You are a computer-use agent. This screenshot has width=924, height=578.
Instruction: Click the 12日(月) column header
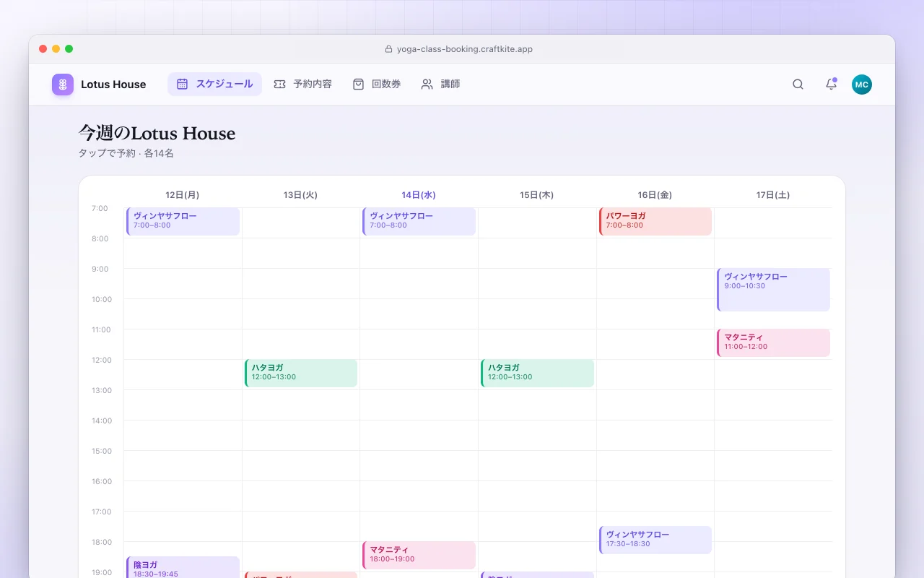183,195
